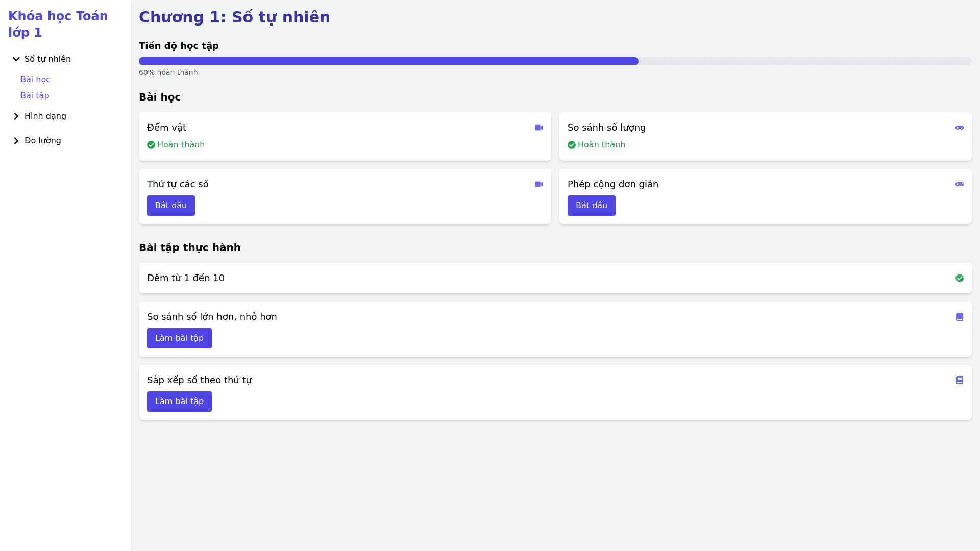This screenshot has height=551, width=980.
Task: Collapse the Số tự nhiên chevron
Action: (16, 59)
